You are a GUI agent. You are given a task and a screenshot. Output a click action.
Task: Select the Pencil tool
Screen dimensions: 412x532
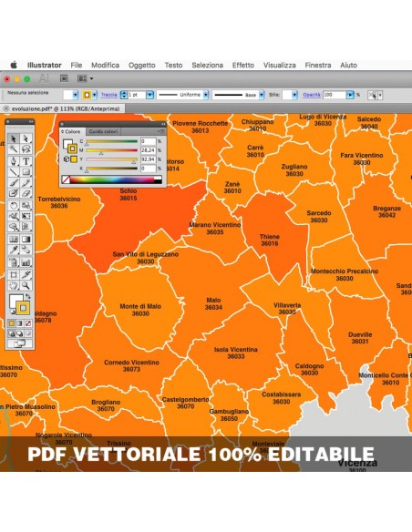pos(26,182)
